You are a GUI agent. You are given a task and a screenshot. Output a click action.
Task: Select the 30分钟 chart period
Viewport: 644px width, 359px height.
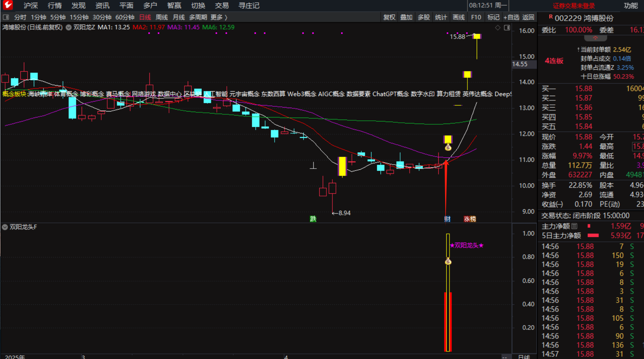click(x=102, y=17)
